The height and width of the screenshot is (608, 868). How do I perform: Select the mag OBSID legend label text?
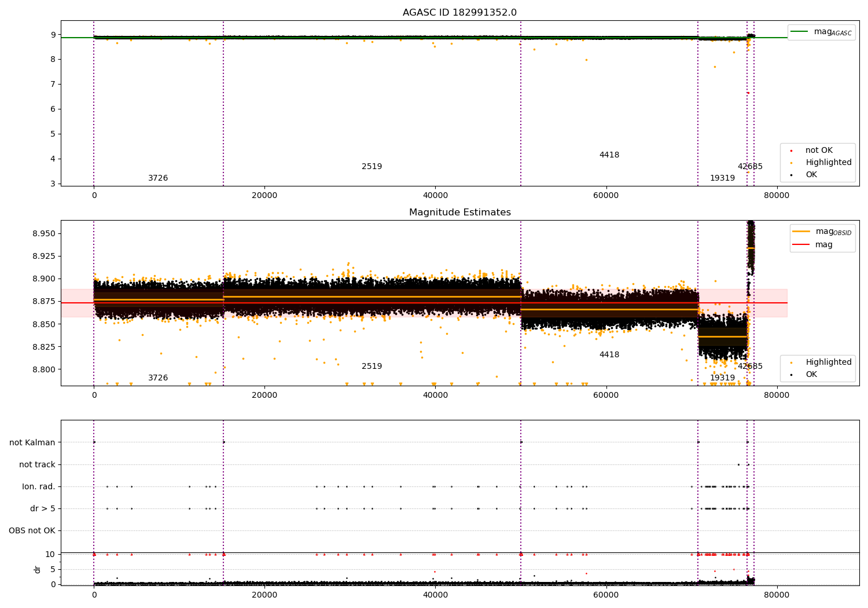coord(834,232)
